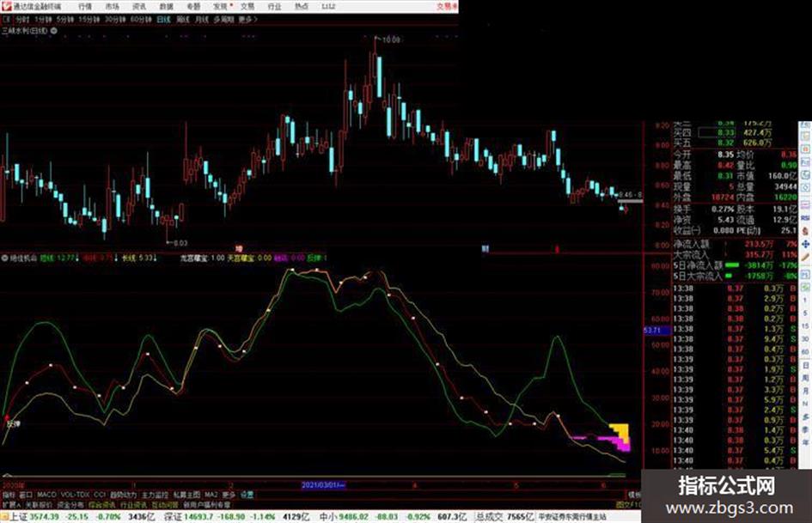Click the 日 period button in right sidebar
The width and height of the screenshot is (812, 523).
805,366
